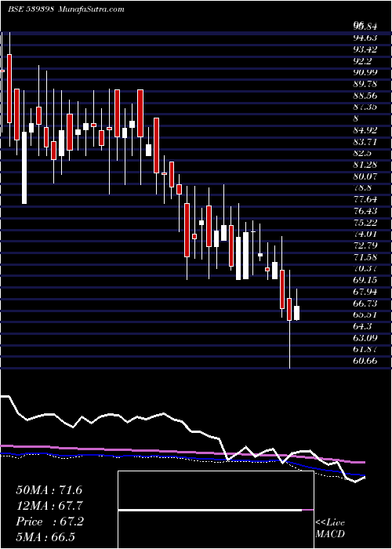
Task: Select the 61.87 price axis label
Action: 365,350
